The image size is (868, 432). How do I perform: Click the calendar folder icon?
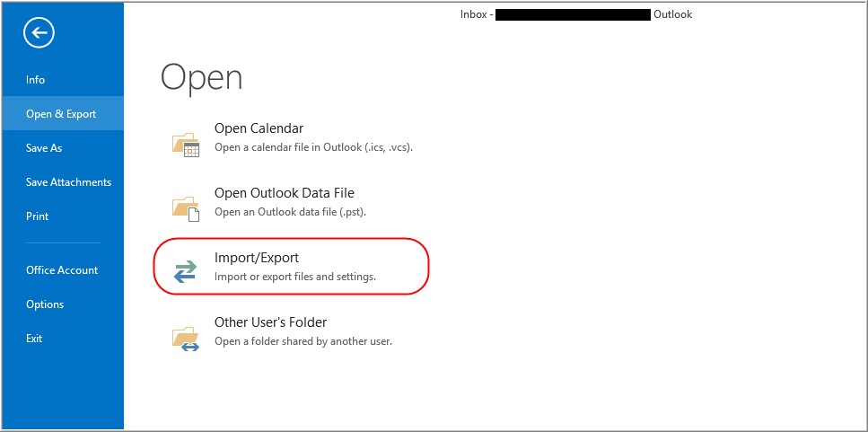(186, 144)
